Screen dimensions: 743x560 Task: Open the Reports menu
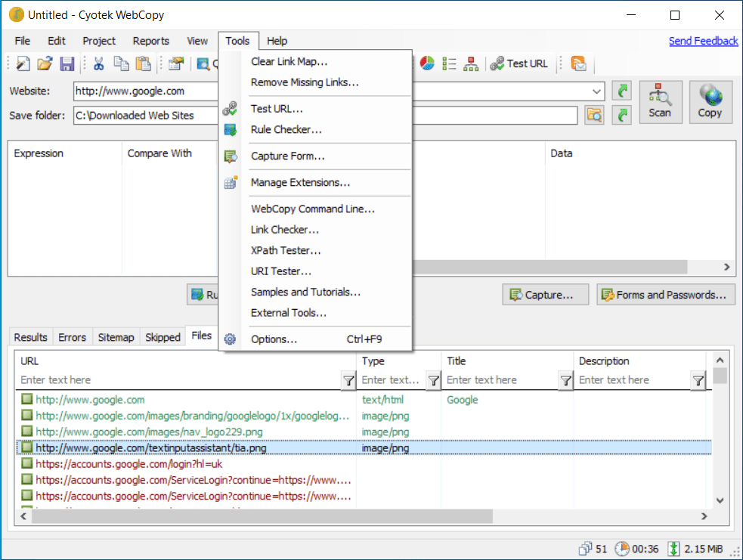pyautogui.click(x=150, y=41)
